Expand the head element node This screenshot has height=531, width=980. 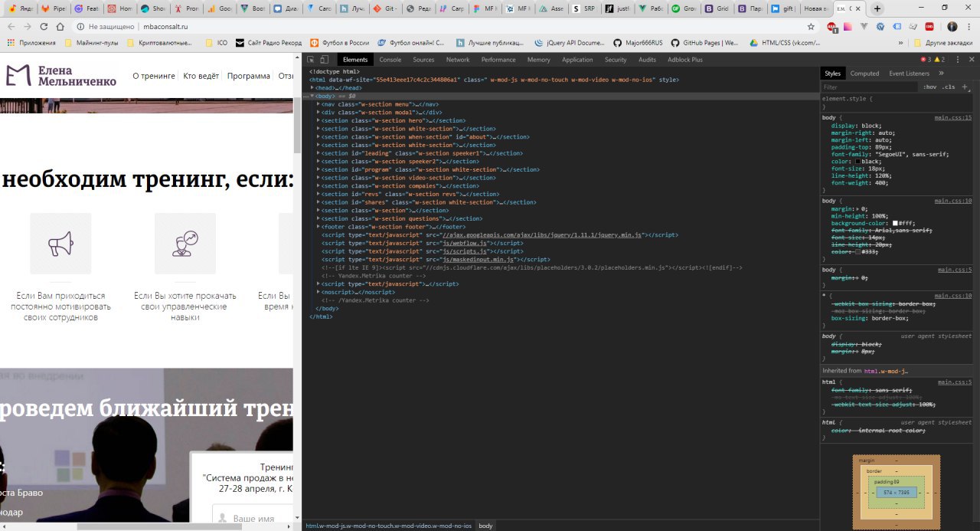click(312, 88)
